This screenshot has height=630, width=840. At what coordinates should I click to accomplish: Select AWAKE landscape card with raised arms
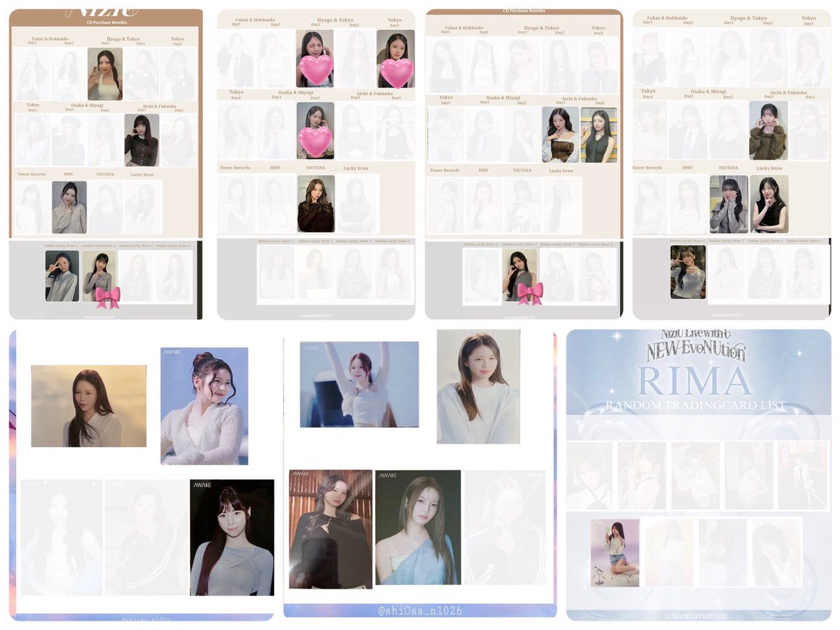[360, 384]
